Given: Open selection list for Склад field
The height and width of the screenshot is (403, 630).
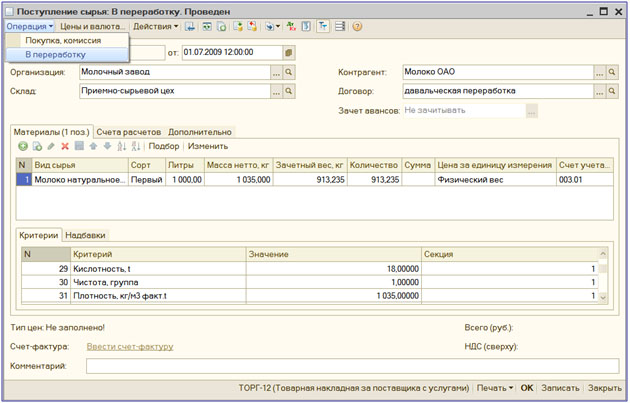Looking at the screenshot, I should (x=276, y=91).
